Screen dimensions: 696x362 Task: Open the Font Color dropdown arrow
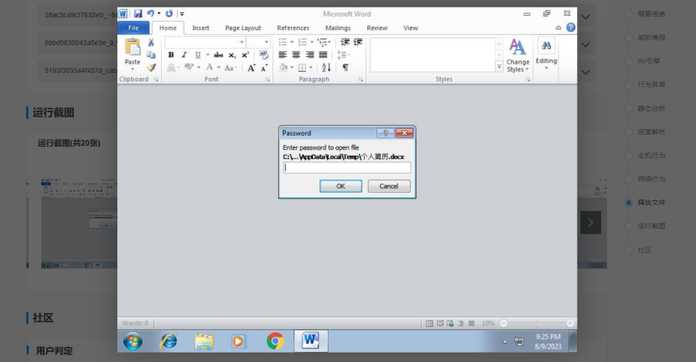pos(218,68)
